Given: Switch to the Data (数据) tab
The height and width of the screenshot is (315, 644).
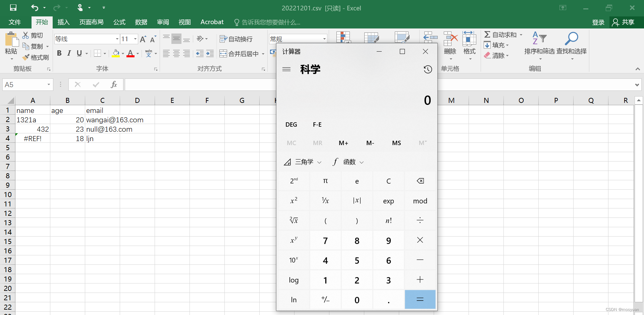Looking at the screenshot, I should coord(141,22).
